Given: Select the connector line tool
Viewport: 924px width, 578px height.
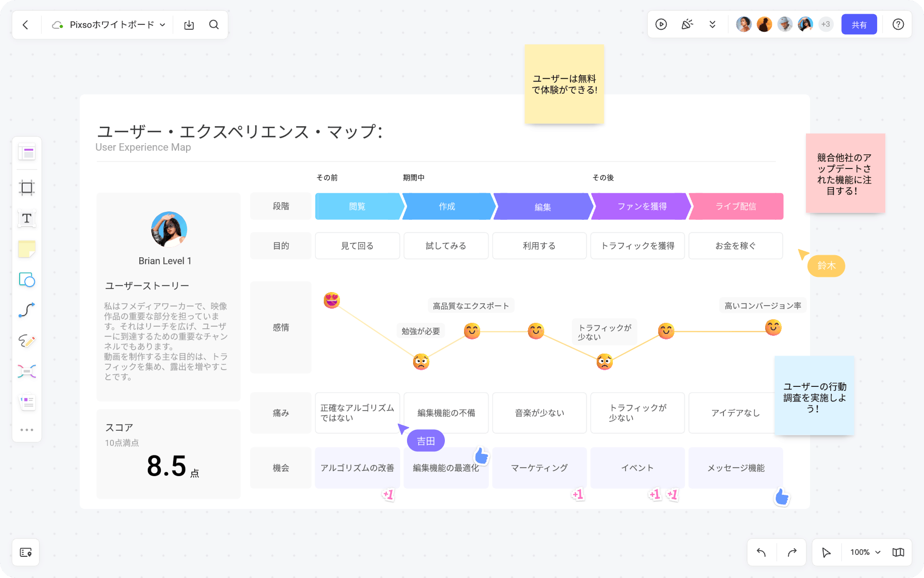Looking at the screenshot, I should point(27,310).
